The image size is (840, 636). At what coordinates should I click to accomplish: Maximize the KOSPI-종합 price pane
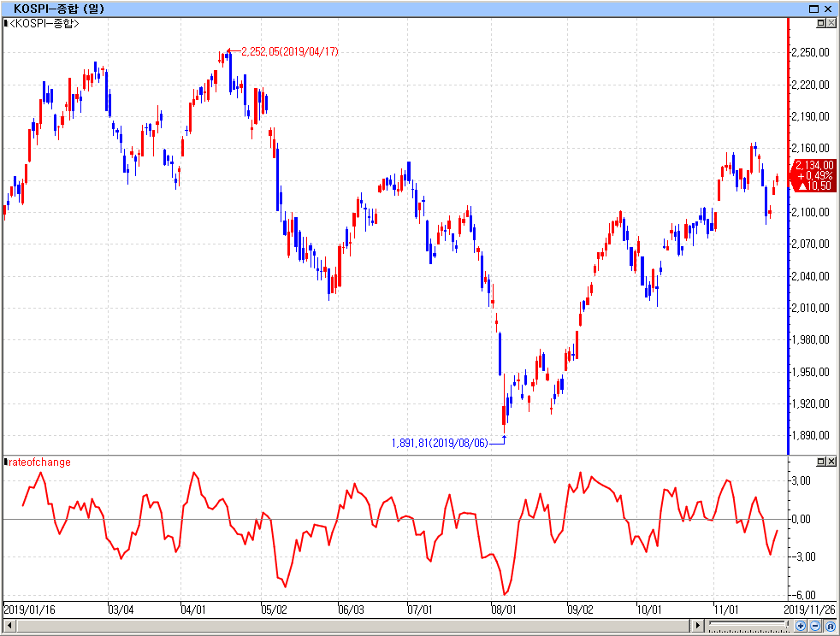[821, 23]
